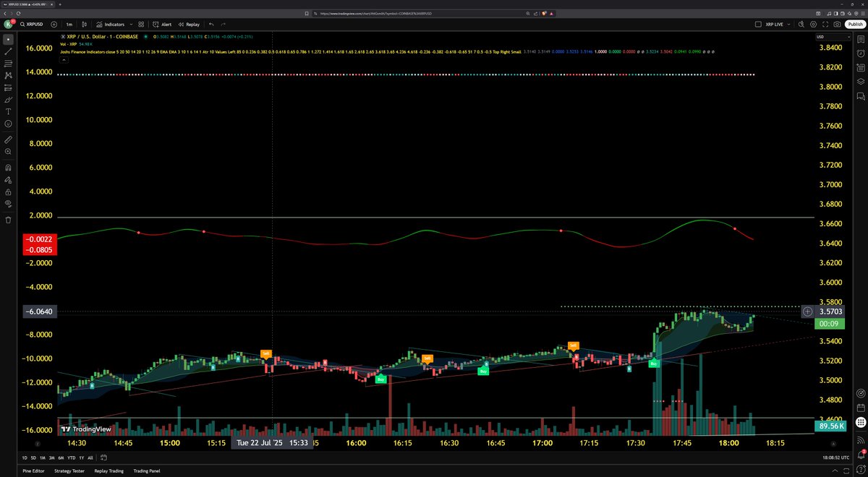868x477 pixels.
Task: Select the 6M date range
Action: pyautogui.click(x=61, y=457)
